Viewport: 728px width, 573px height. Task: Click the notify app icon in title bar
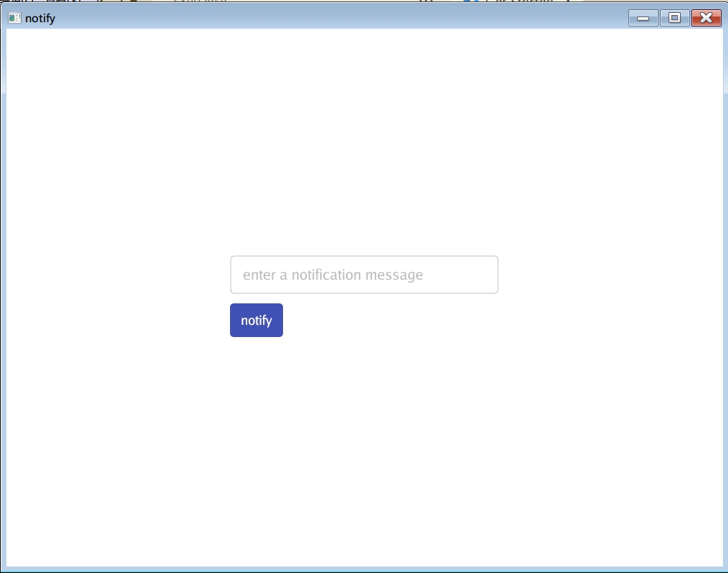coord(14,18)
